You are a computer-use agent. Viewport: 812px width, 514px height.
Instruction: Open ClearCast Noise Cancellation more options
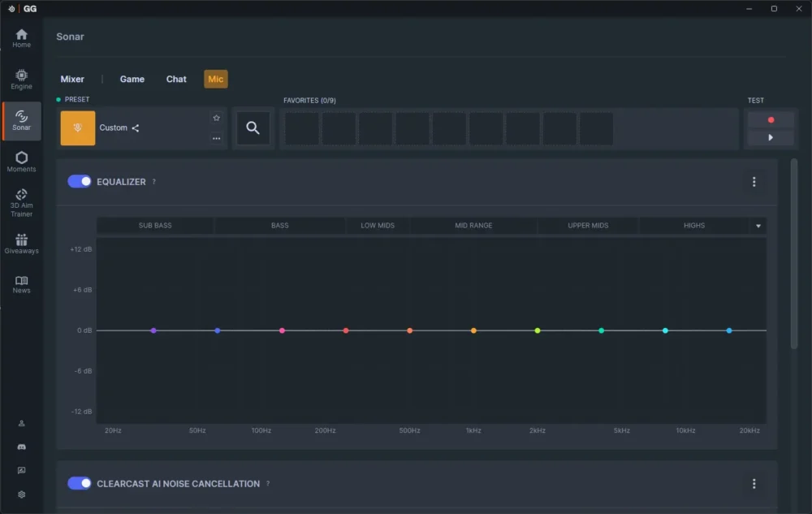(754, 483)
